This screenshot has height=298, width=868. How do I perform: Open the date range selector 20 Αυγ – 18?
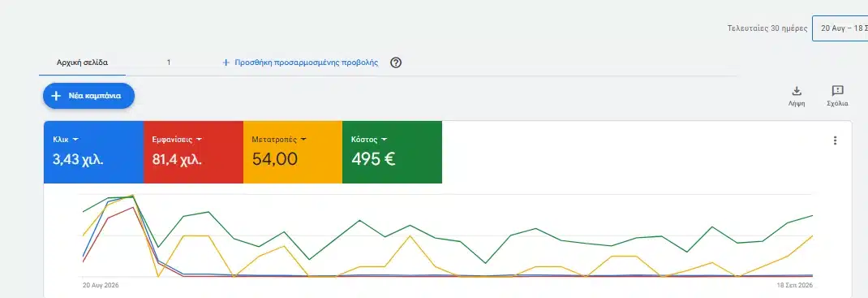(x=840, y=28)
